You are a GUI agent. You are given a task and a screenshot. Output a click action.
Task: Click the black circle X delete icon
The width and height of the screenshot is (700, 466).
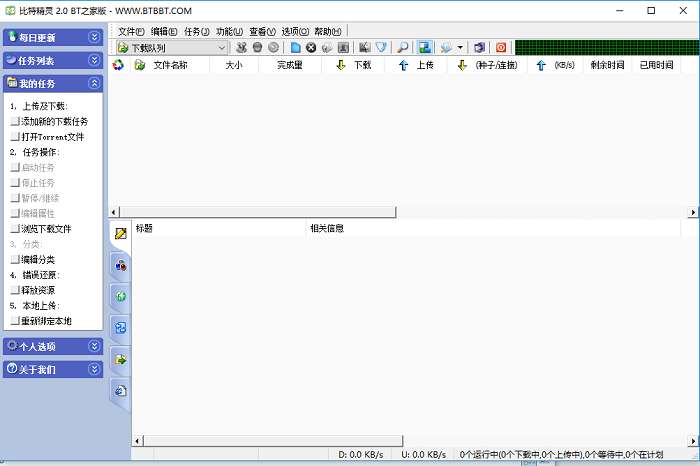point(311,47)
